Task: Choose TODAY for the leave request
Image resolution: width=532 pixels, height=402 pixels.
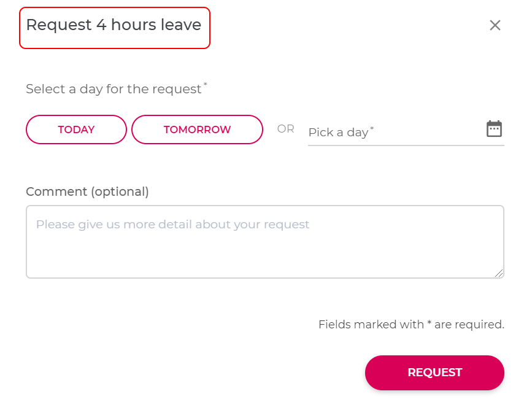Action: click(x=76, y=129)
